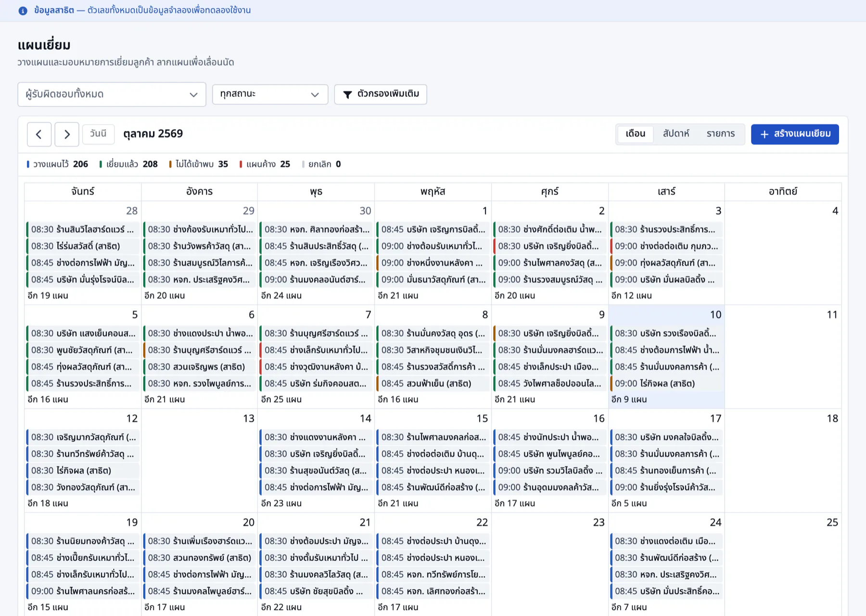Go to previous month with left chevron
Viewport: 866px width, 616px height.
tap(39, 134)
